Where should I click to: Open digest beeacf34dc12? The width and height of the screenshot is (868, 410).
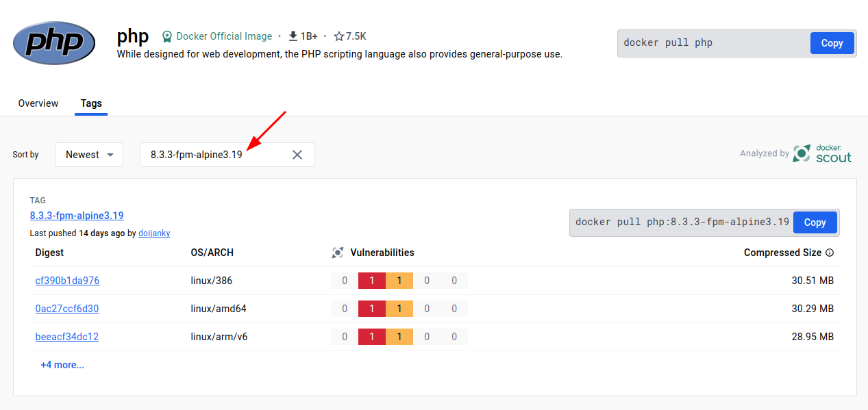[67, 337]
